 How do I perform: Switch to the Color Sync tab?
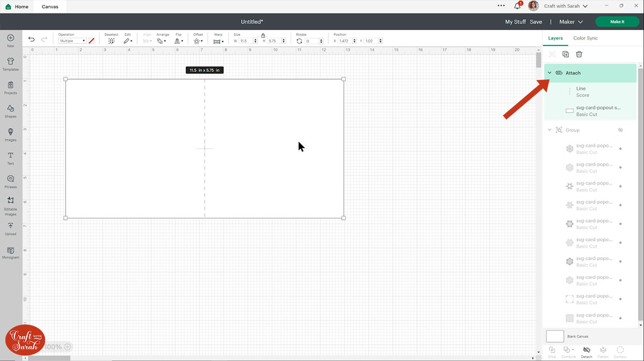tap(585, 38)
